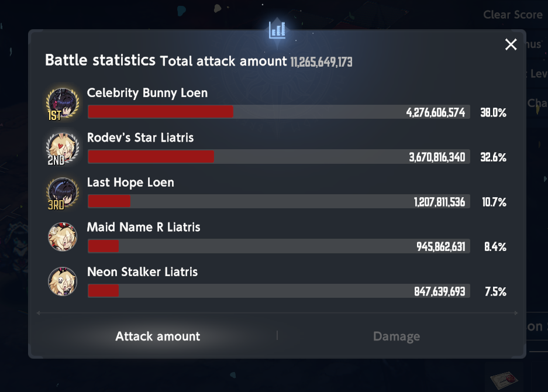
Task: Select Rodev's Star Liatris 2nd place portrait
Action: 63,148
